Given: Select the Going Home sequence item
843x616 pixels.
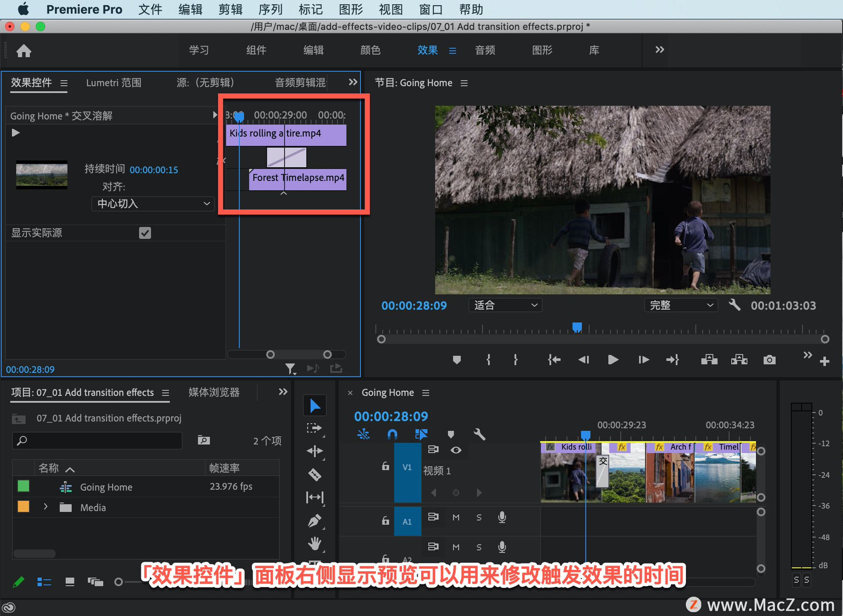Looking at the screenshot, I should [x=106, y=487].
